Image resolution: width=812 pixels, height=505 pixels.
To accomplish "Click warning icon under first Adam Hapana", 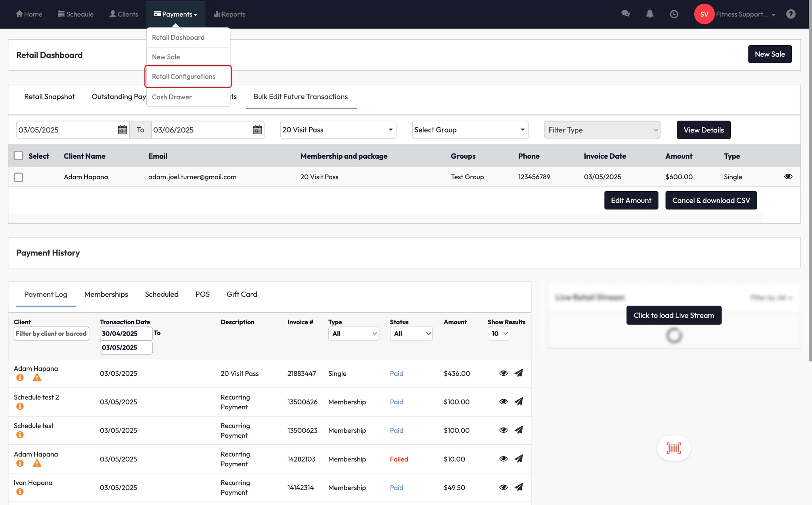I will [x=37, y=378].
